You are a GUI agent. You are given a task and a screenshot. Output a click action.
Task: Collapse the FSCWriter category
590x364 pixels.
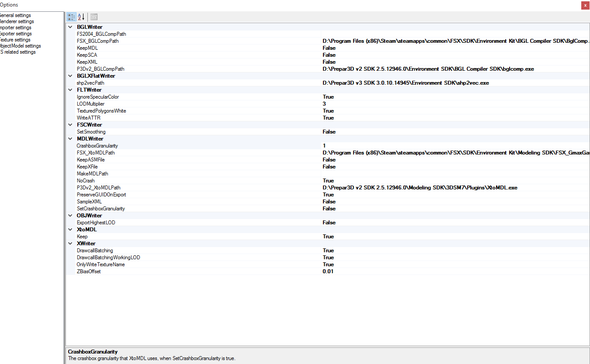click(x=70, y=124)
